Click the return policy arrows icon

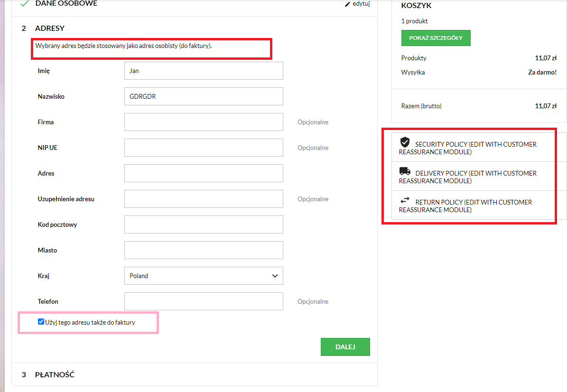pyautogui.click(x=405, y=200)
